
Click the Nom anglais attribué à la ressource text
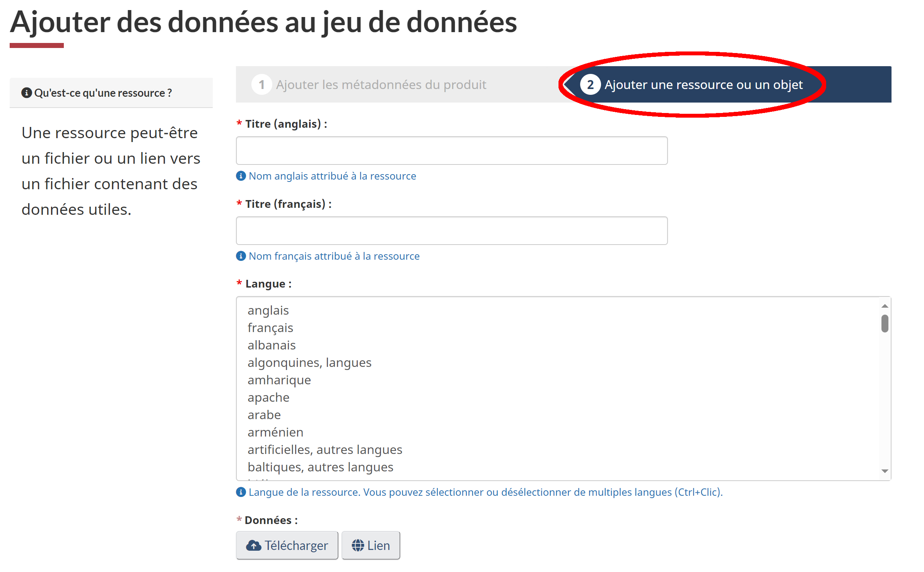click(332, 176)
